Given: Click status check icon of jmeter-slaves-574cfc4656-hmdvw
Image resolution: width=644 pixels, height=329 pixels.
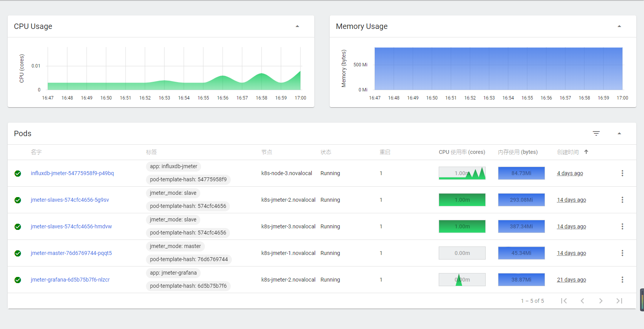Looking at the screenshot, I should coord(18,227).
